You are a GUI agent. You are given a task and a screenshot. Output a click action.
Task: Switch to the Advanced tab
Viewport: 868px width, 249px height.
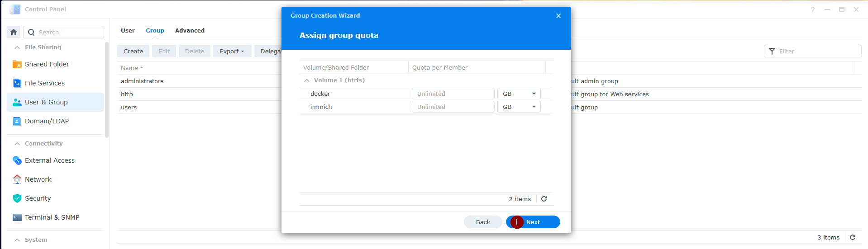pyautogui.click(x=190, y=31)
